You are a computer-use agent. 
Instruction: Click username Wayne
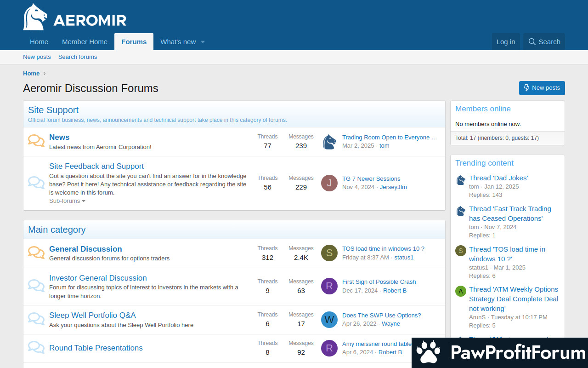click(x=391, y=323)
